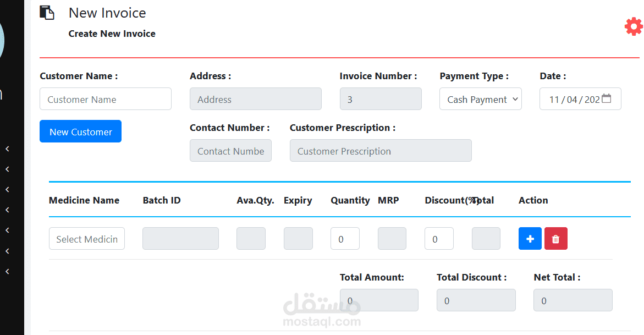Click the Total Amount field
644x335 pixels.
(379, 300)
